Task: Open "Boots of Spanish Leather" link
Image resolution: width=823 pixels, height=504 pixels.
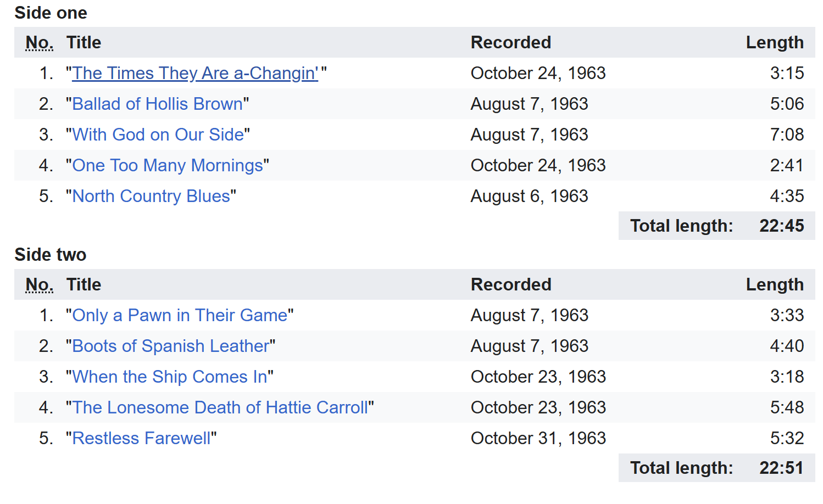Action: (170, 346)
